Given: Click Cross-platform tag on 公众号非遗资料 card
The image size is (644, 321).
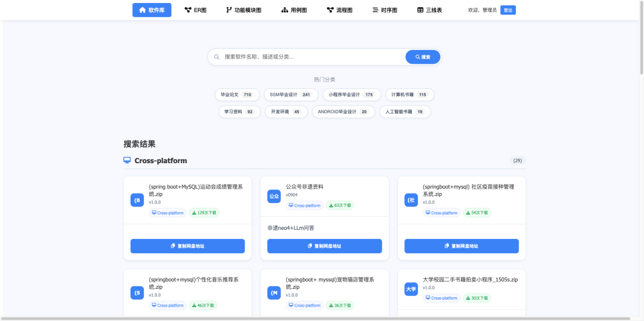Looking at the screenshot, I should coord(304,205).
